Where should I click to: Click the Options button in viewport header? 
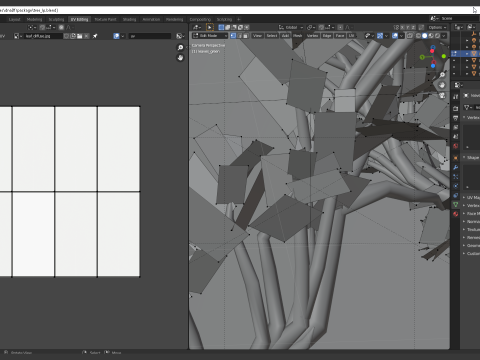tap(437, 27)
